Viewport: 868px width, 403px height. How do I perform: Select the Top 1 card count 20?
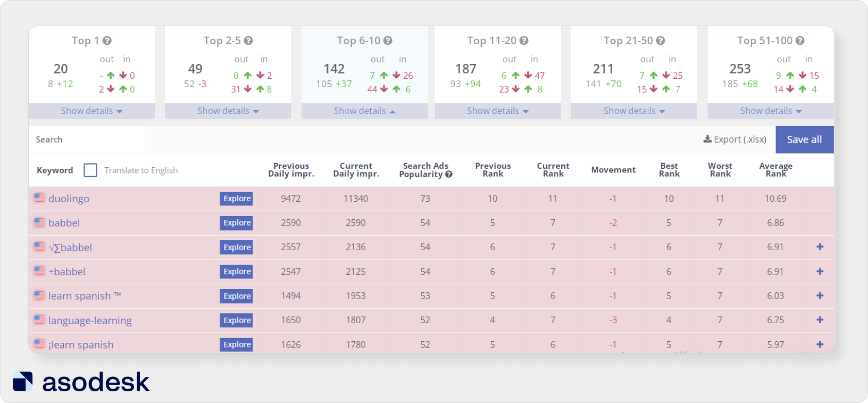[61, 69]
